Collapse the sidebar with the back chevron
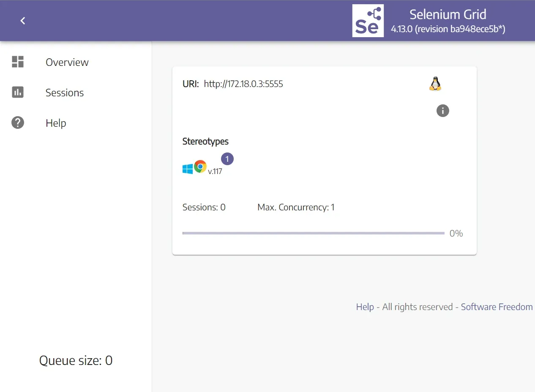 [22, 20]
